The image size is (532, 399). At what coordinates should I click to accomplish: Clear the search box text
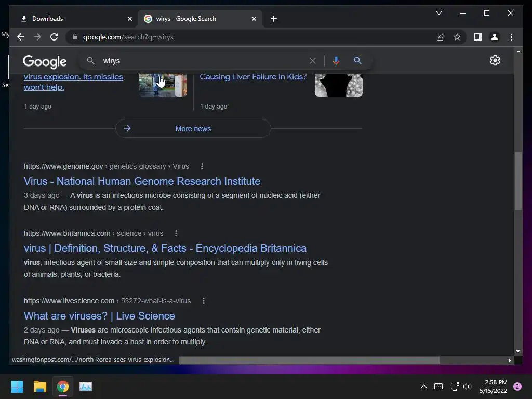(312, 61)
